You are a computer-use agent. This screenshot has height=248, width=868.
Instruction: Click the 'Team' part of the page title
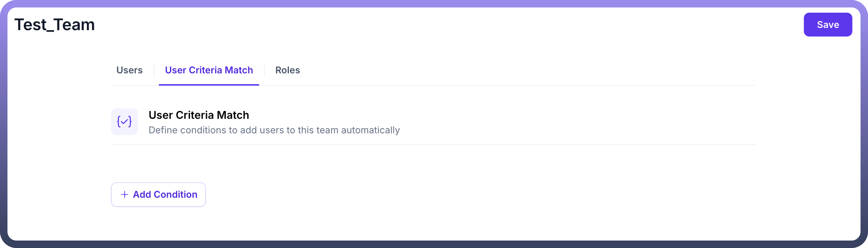[x=74, y=25]
